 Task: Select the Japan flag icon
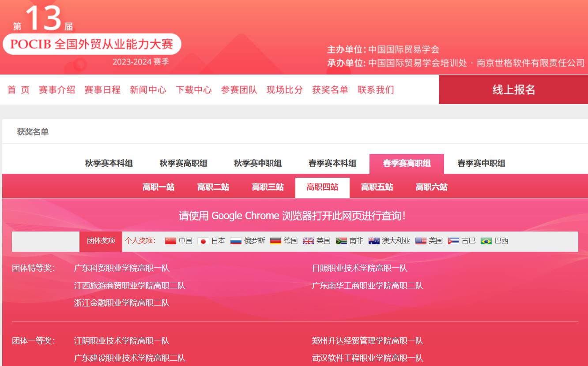coord(203,241)
